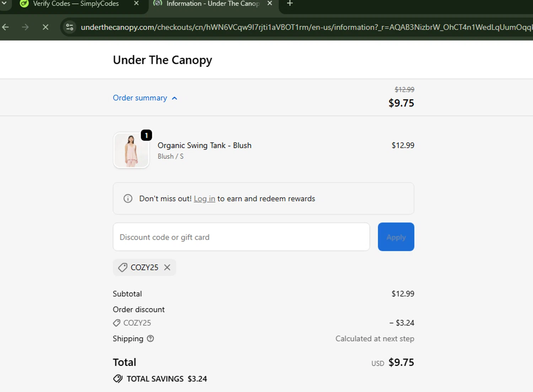
Task: Close the Information Under The Canopy tab
Action: point(270,4)
